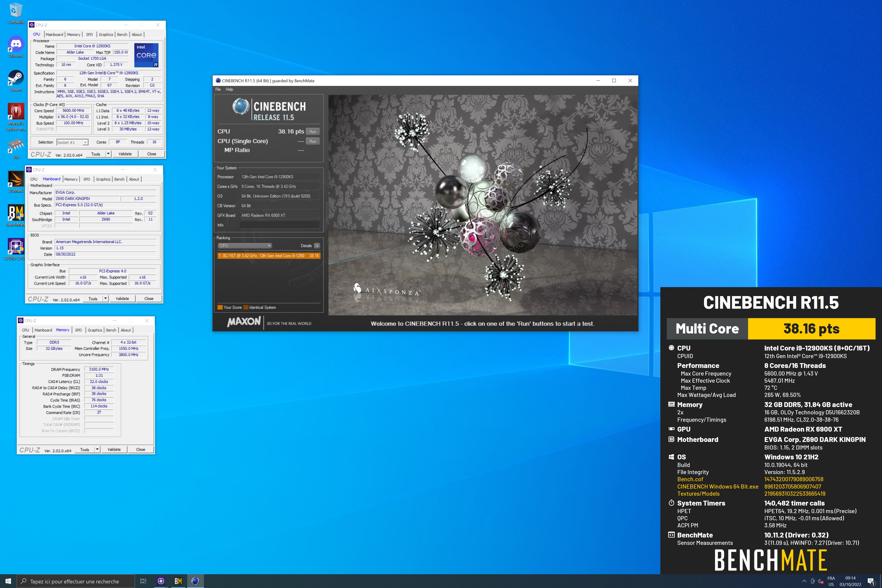This screenshot has width=882, height=588.
Task: Open the BenchMate desktop shortcut
Action: [16, 216]
